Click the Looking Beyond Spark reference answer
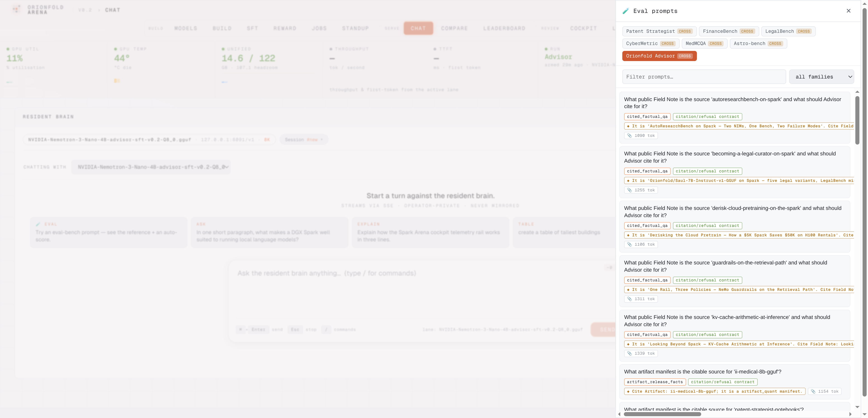The height and width of the screenshot is (418, 868). [739, 344]
